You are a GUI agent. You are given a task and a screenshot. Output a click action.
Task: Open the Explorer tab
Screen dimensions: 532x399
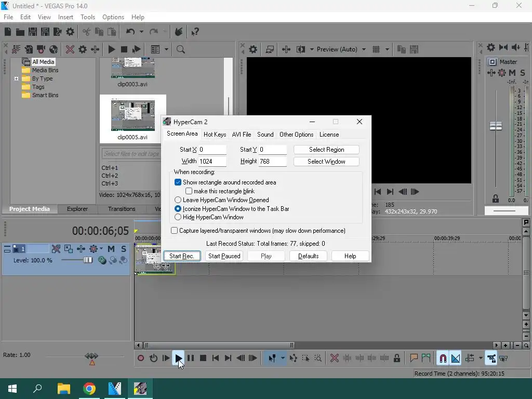(x=77, y=209)
